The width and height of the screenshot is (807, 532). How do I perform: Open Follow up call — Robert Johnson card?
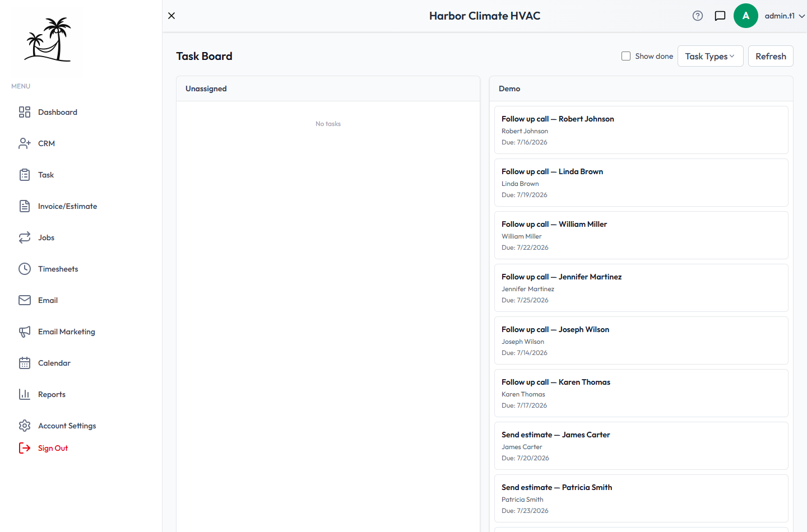coord(641,130)
